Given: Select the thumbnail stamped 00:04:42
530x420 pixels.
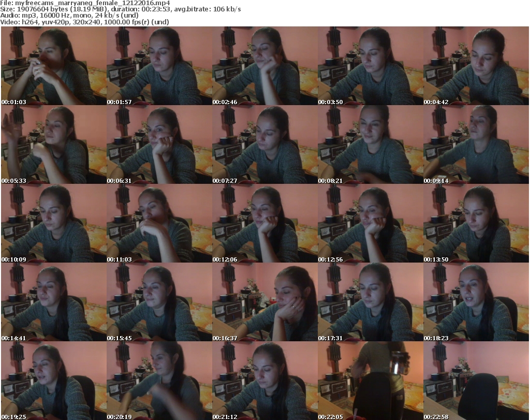Looking at the screenshot, I should click(476, 66).
